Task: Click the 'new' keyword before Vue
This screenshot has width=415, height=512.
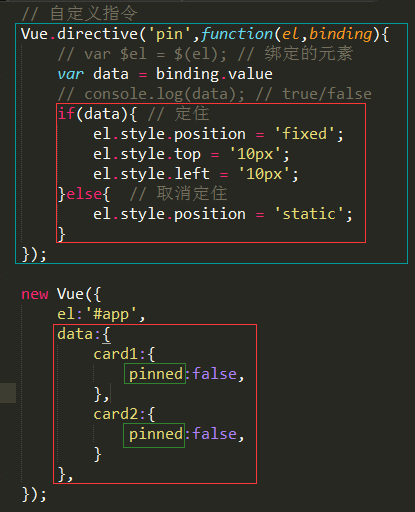Action: (35, 294)
